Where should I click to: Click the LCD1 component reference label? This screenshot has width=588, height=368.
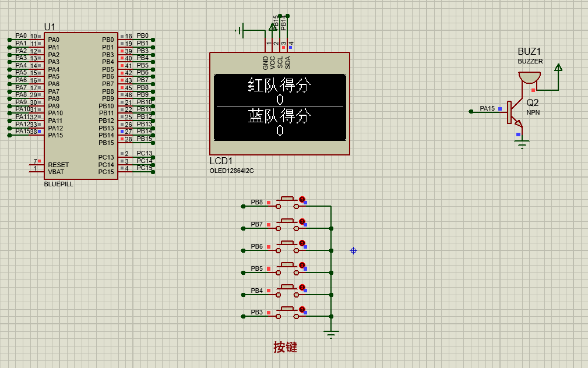click(221, 161)
